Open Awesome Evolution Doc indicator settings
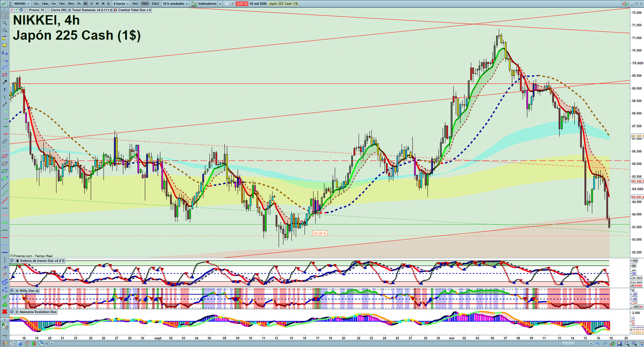The image size is (644, 347). coord(38,312)
